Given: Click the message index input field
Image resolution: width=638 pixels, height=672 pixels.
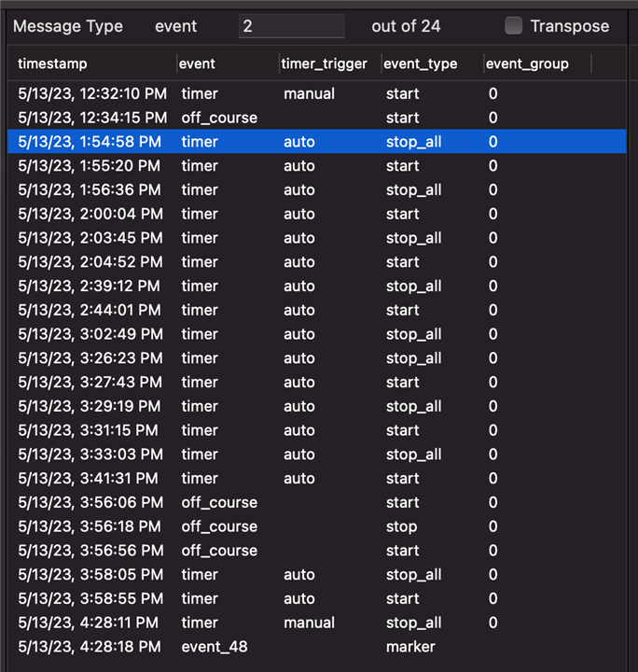Looking at the screenshot, I should (x=291, y=26).
